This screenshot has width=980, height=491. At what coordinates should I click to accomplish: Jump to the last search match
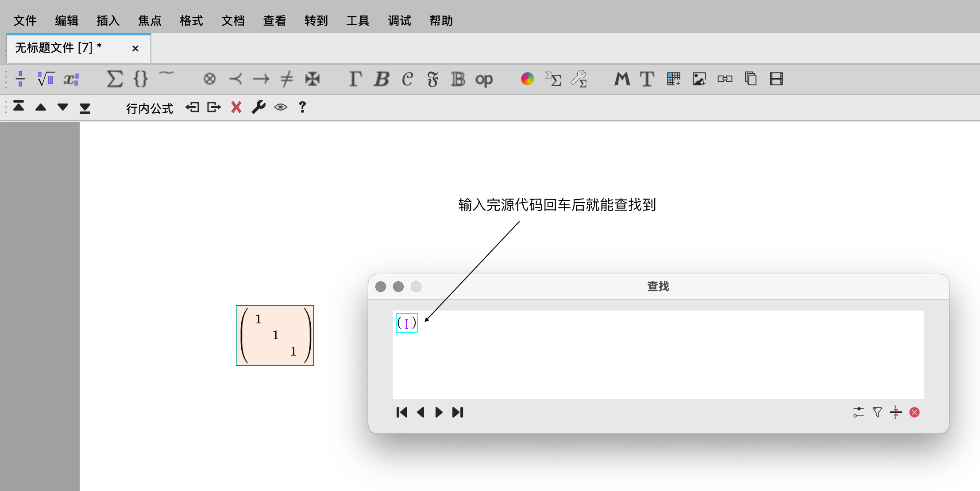[x=458, y=412]
